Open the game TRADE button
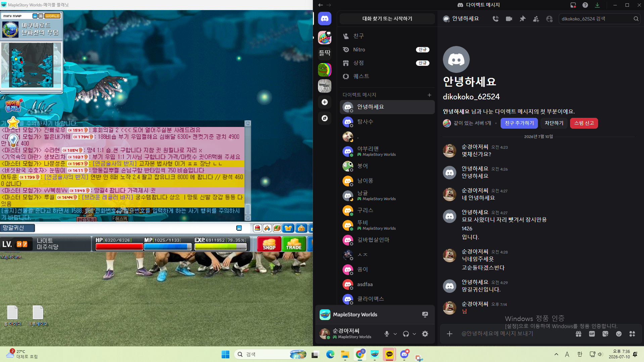Screen dimensions: 644x362 294,244
